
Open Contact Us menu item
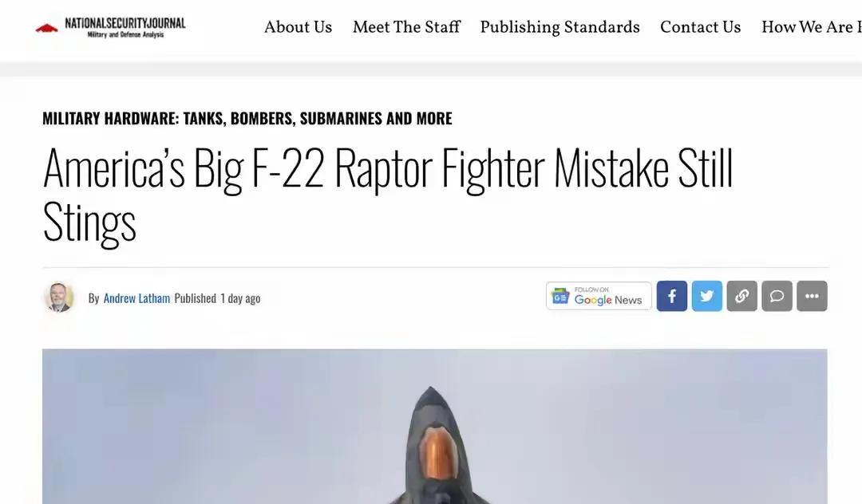coord(701,27)
